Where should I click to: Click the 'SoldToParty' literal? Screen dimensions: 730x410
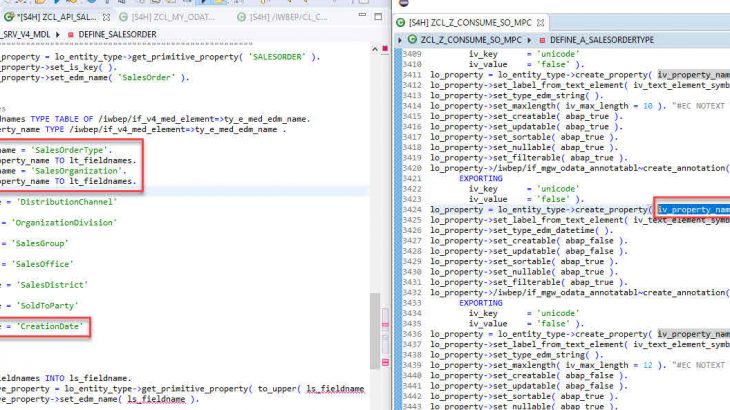[47, 306]
